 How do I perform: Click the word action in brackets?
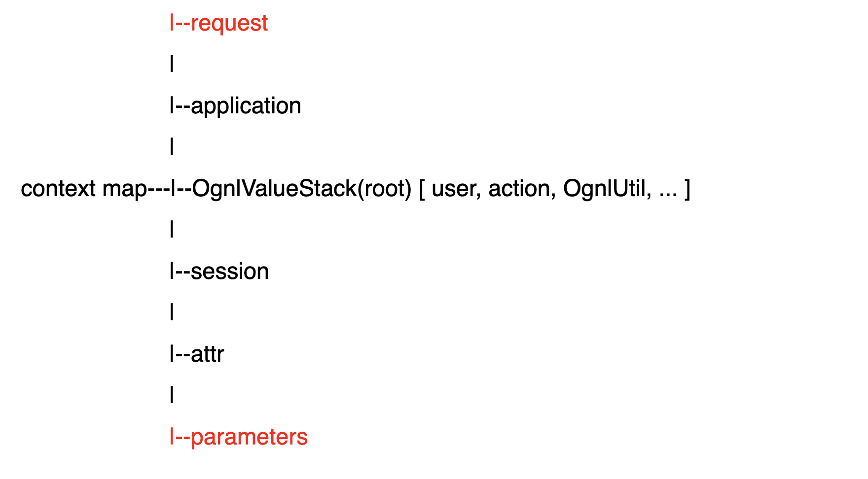point(522,189)
